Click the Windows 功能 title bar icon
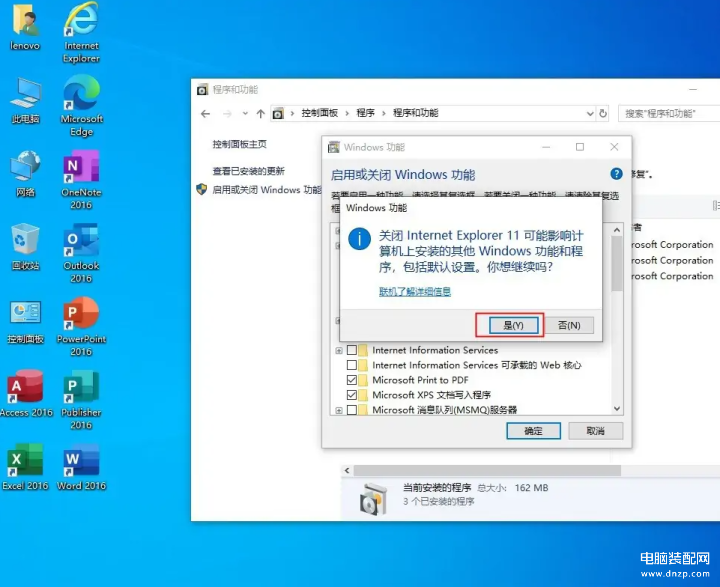 pos(334,147)
